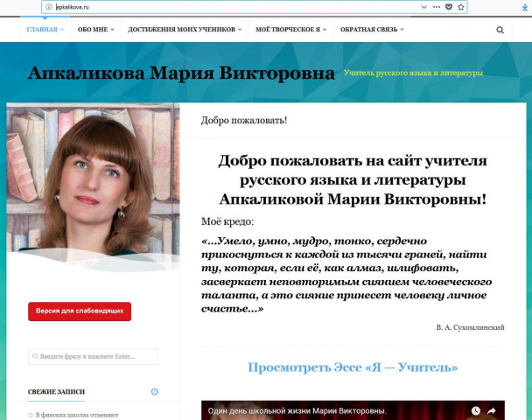Screen dimensions: 532x420
Task: Click the Watch later clock icon on video
Action: click(x=476, y=411)
